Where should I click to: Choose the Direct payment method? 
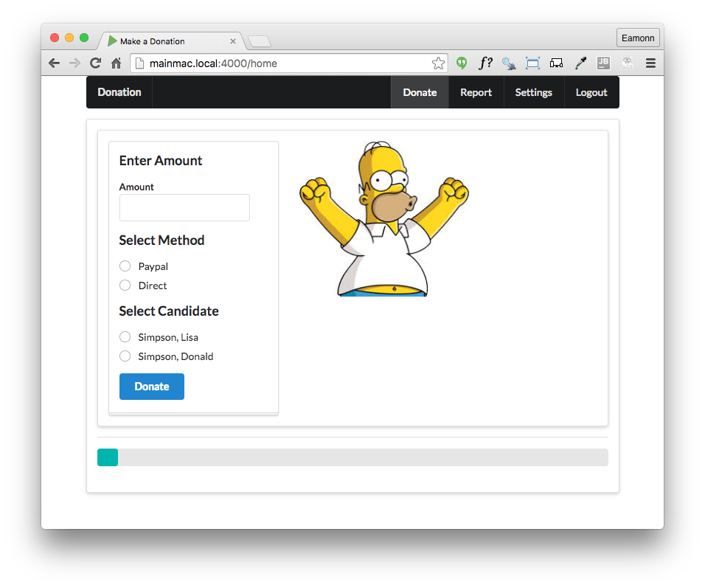[125, 286]
